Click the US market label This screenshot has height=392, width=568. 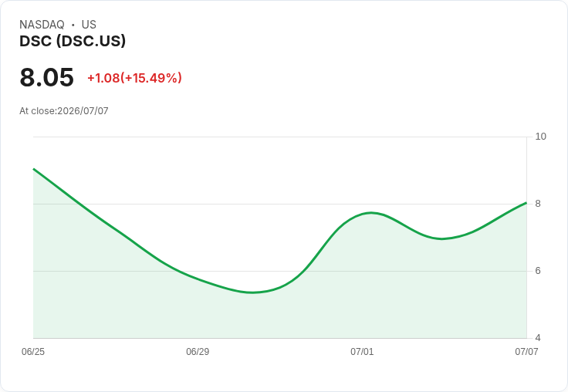[x=89, y=25]
